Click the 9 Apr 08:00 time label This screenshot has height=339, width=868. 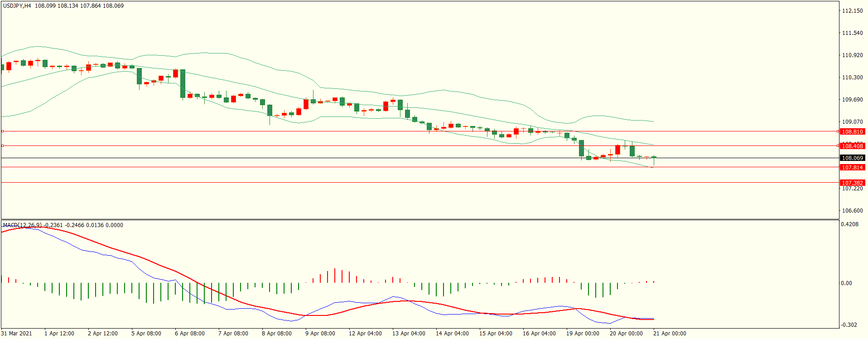320,334
